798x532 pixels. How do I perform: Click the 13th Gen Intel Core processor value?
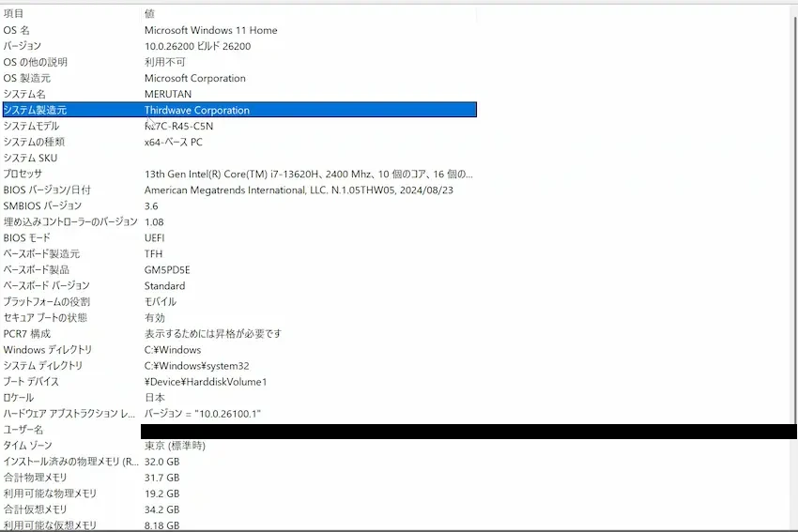point(309,174)
